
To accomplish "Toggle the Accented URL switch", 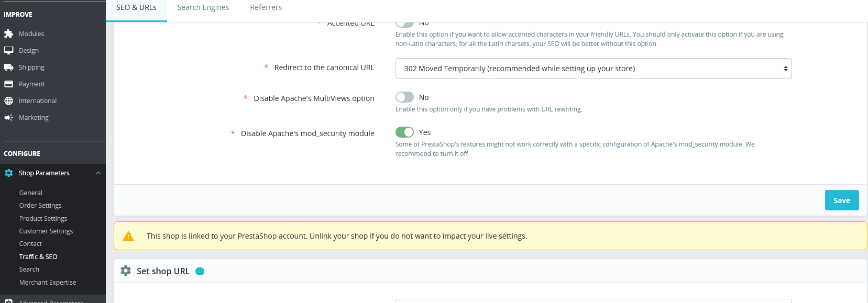I will (404, 24).
